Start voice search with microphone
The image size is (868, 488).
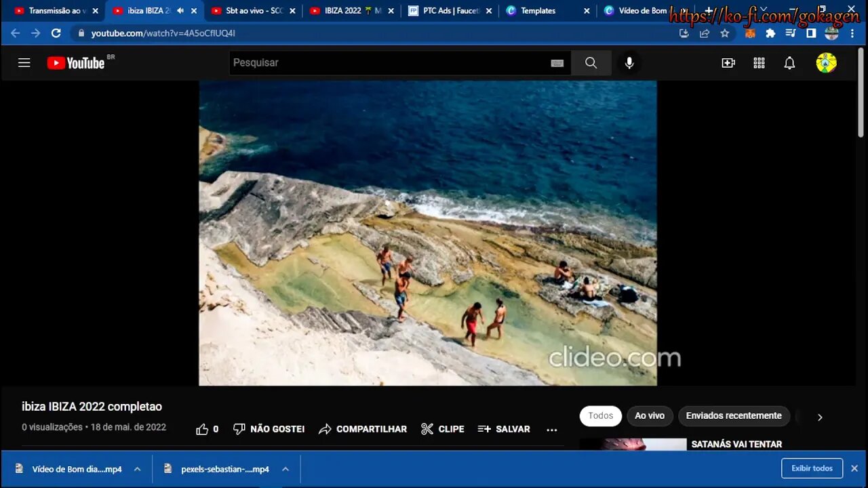click(629, 63)
